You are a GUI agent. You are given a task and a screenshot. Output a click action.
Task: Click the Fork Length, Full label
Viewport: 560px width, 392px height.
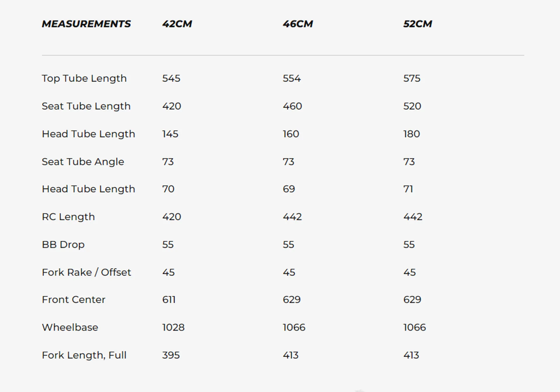(84, 355)
